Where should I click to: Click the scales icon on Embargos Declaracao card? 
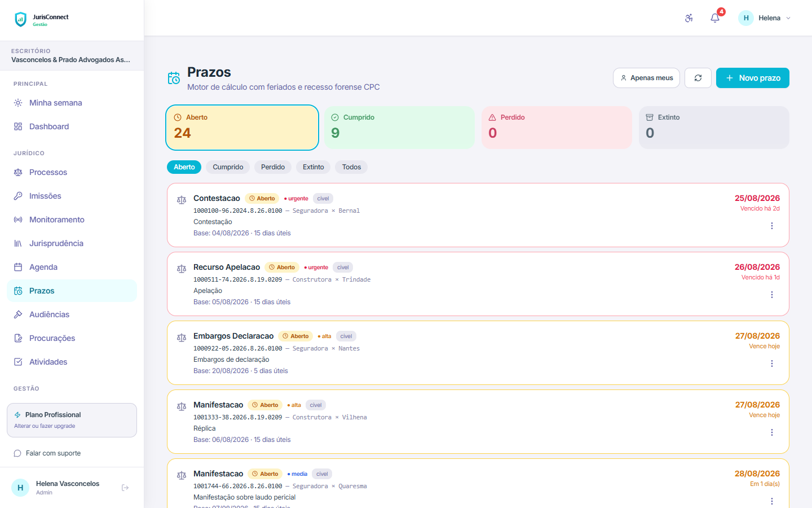coord(182,338)
